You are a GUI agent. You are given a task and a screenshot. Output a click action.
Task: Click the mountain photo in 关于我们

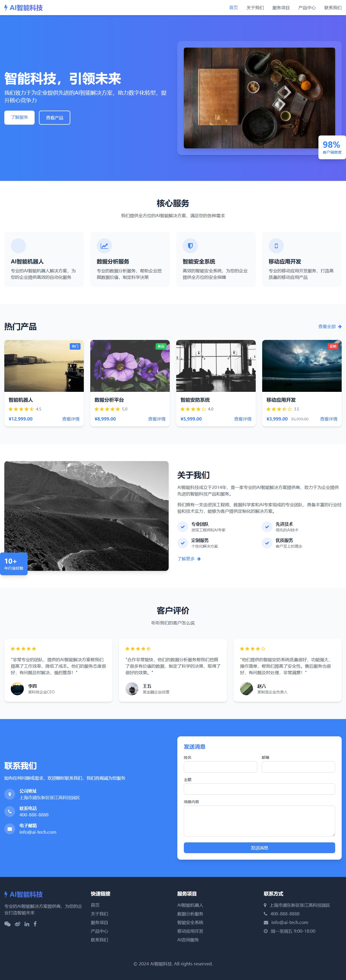[86, 516]
